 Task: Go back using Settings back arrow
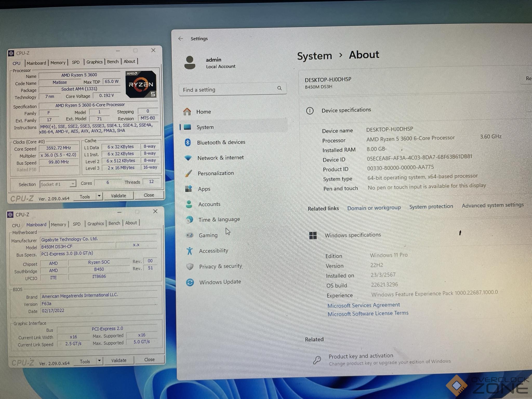(181, 39)
